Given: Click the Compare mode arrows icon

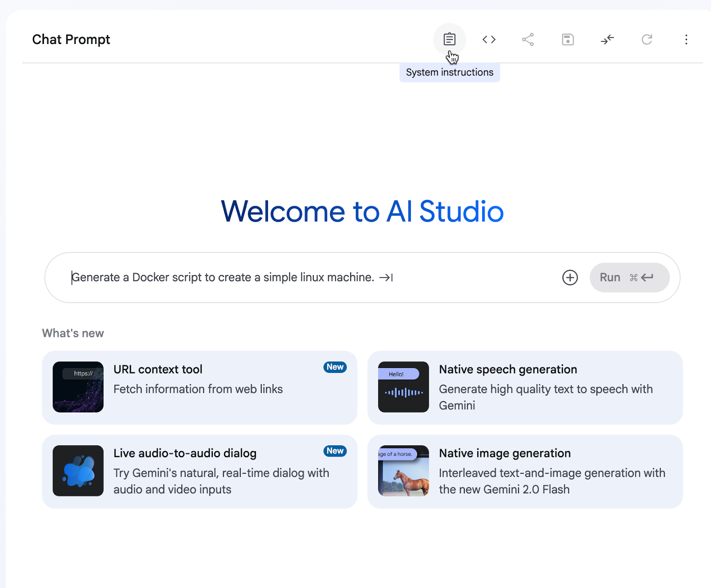Looking at the screenshot, I should click(x=607, y=40).
